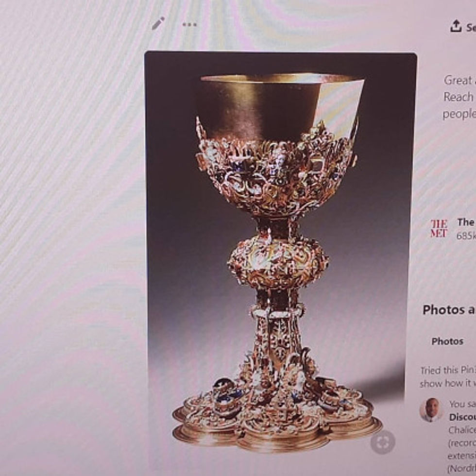Click the 685k followers count
This screenshot has height=476, width=476.
[466, 236]
